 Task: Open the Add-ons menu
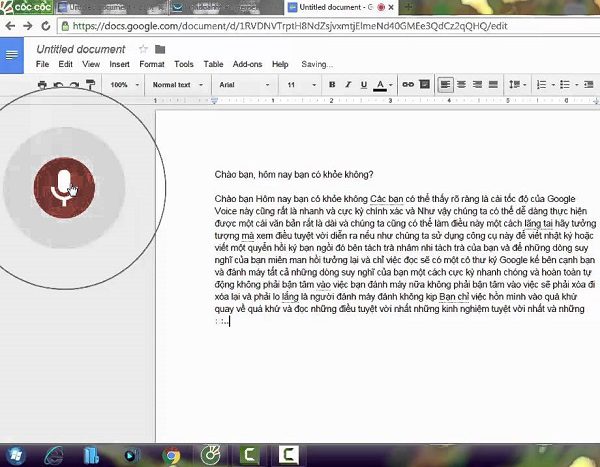(246, 64)
